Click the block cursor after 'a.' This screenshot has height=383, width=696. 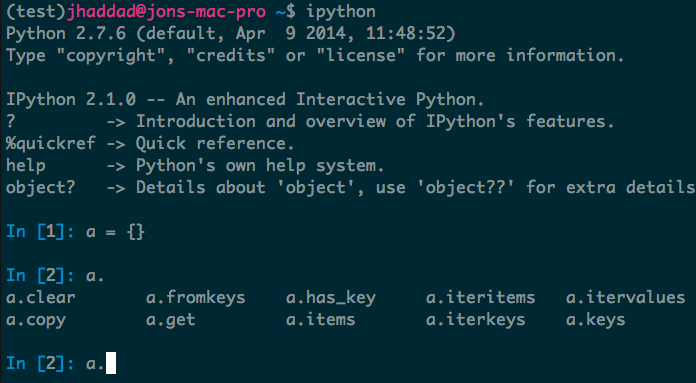[111, 363]
